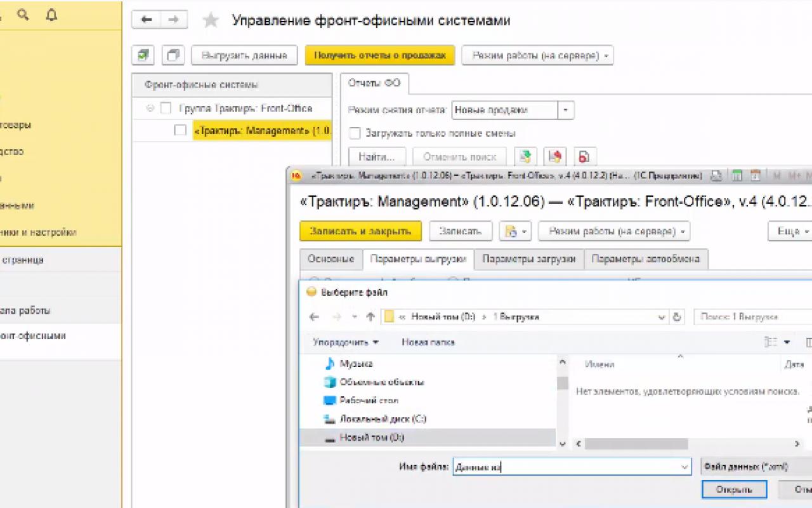Image resolution: width=812 pixels, height=508 pixels.
Task: Click horizontal scrollbar in file list
Action: (x=636, y=444)
